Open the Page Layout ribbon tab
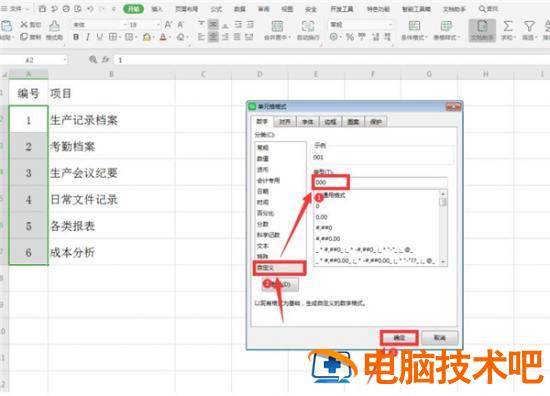The width and height of the screenshot is (550, 396). click(187, 9)
